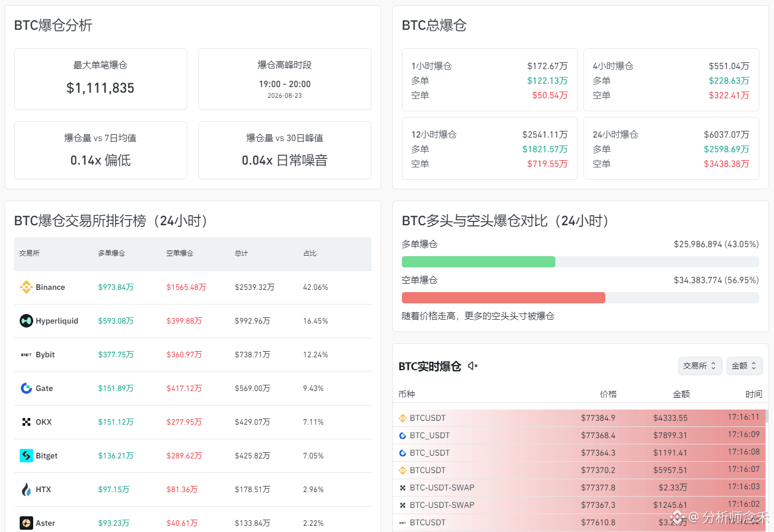Viewport: 774px width, 532px height.
Task: Click OKX icon beside BTC-USDT-SWAP at 17:16:03
Action: coord(402,488)
